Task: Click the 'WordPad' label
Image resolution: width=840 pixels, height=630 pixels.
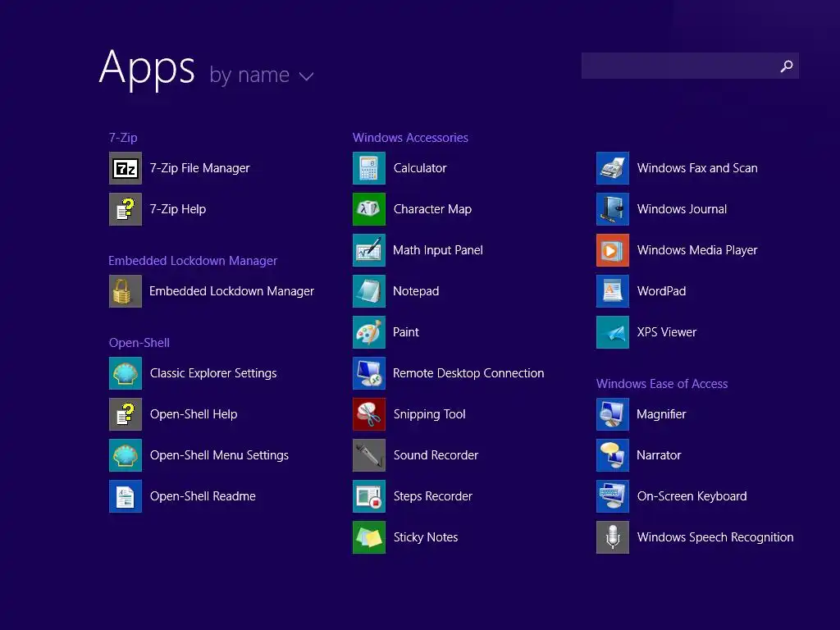Action: (662, 291)
